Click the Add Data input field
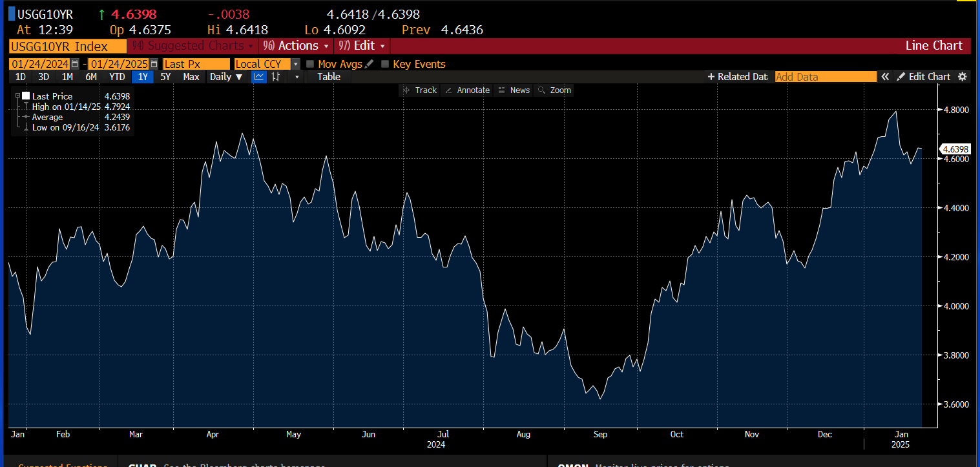Screen dimensions: 980x467 pos(825,77)
